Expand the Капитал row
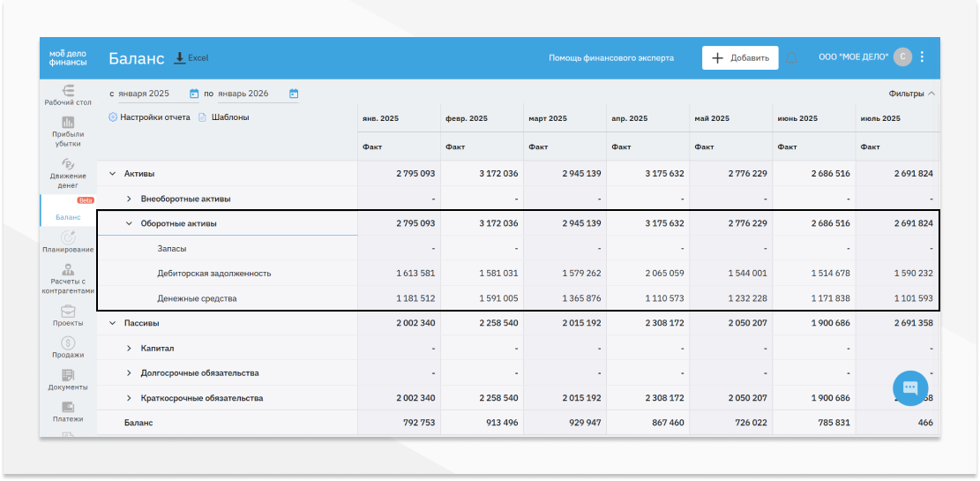 coord(130,349)
